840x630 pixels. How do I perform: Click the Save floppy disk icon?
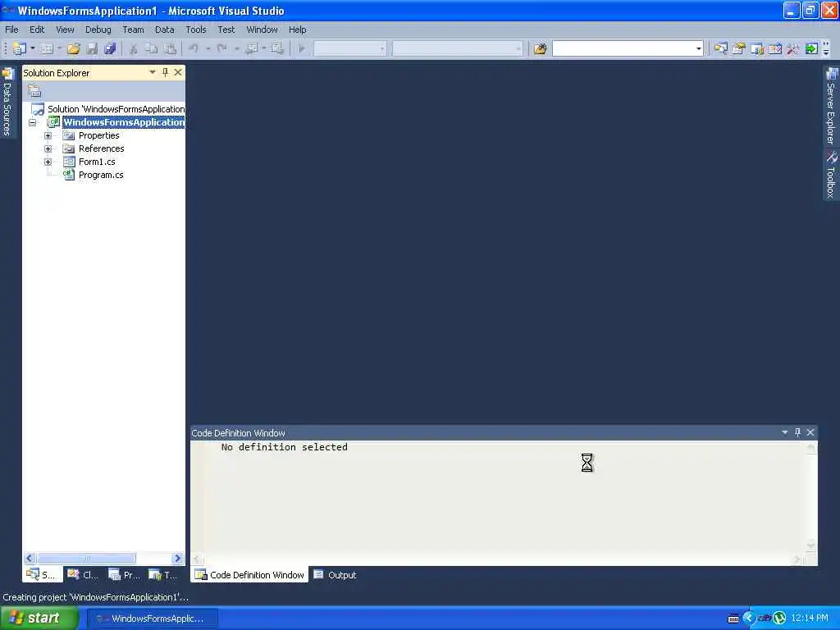click(92, 48)
